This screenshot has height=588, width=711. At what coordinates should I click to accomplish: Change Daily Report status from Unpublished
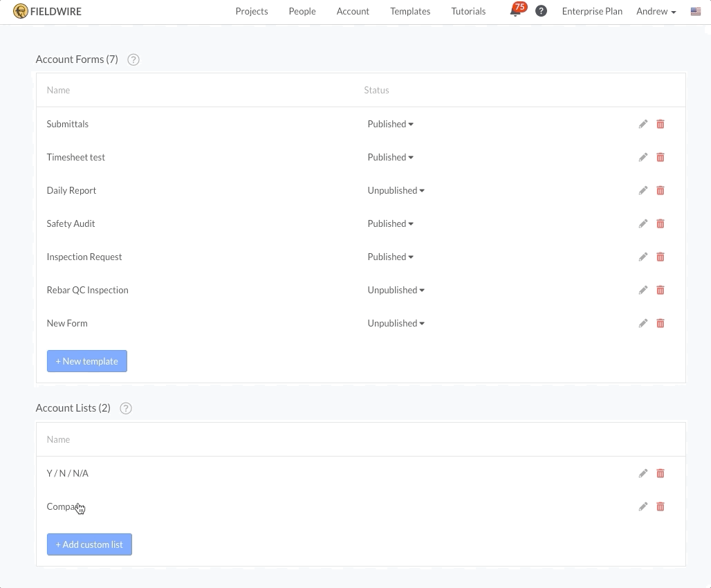tap(396, 190)
